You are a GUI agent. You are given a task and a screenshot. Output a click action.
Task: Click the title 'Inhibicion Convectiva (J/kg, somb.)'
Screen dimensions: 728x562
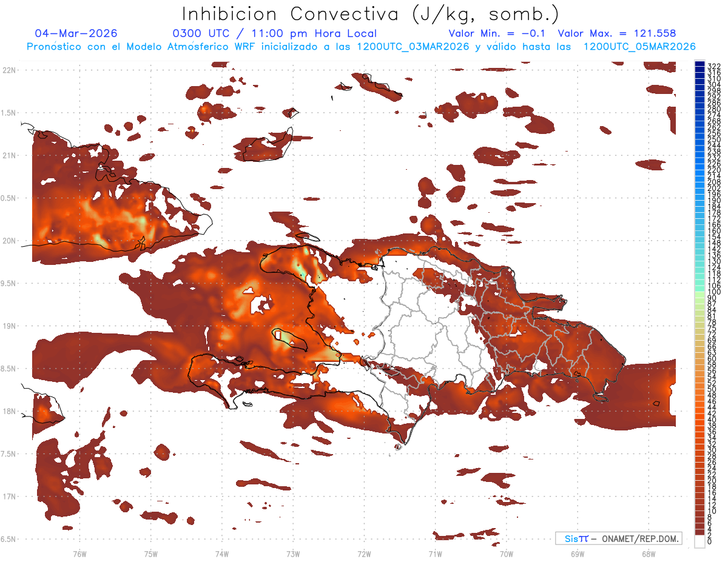coord(371,14)
